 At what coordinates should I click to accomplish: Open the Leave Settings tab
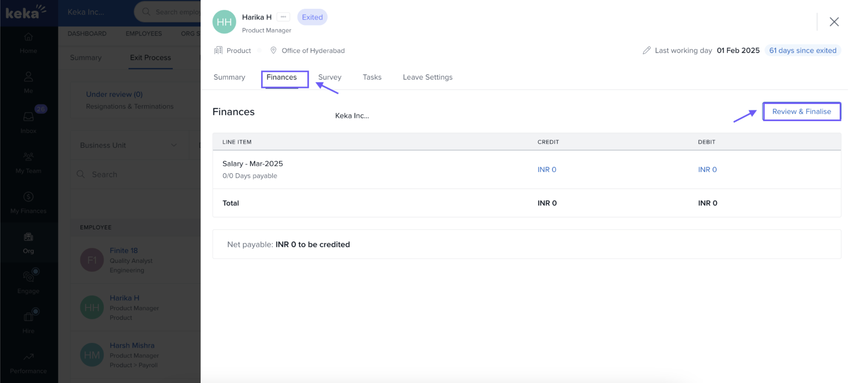point(427,77)
